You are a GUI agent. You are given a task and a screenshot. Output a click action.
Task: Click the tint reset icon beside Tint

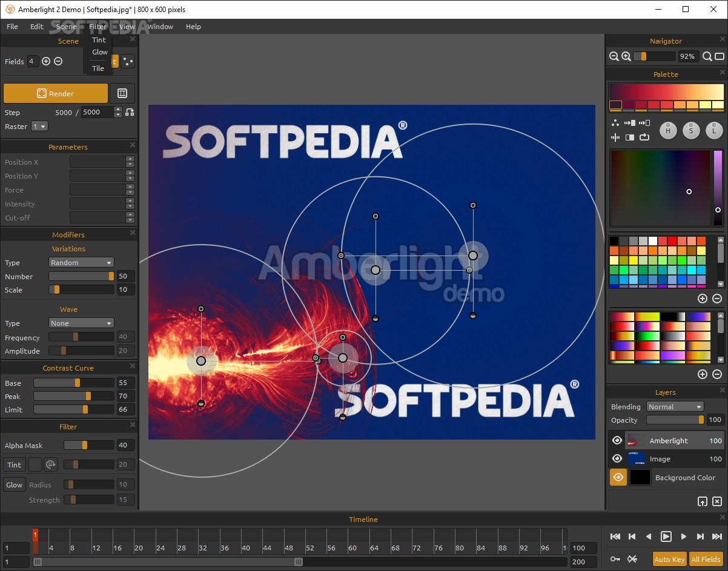[x=51, y=464]
